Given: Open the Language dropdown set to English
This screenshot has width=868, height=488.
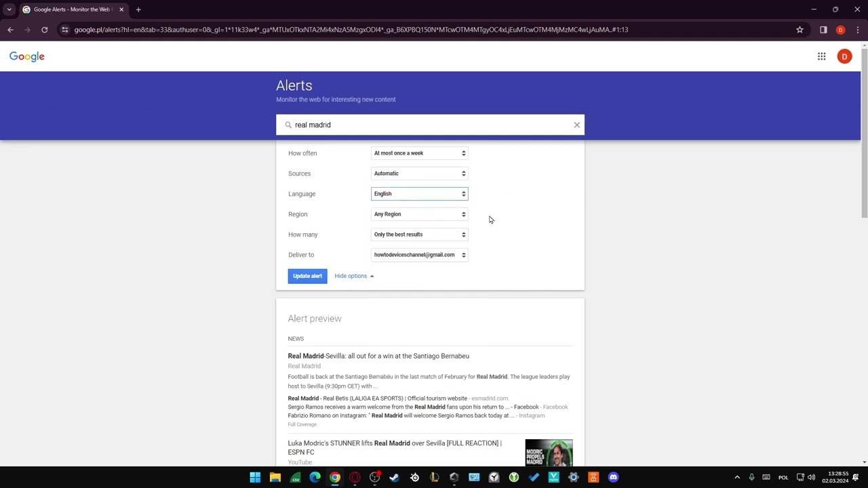Looking at the screenshot, I should (419, 194).
